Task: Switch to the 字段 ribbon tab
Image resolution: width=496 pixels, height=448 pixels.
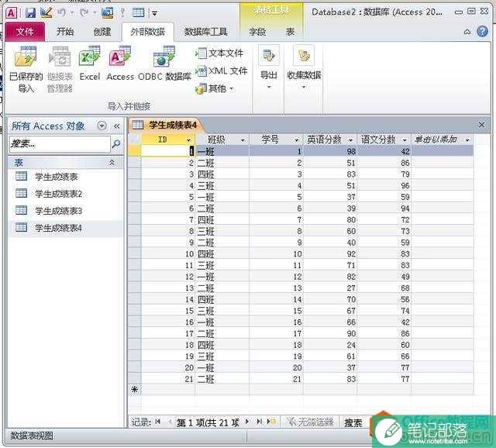Action: [x=257, y=32]
